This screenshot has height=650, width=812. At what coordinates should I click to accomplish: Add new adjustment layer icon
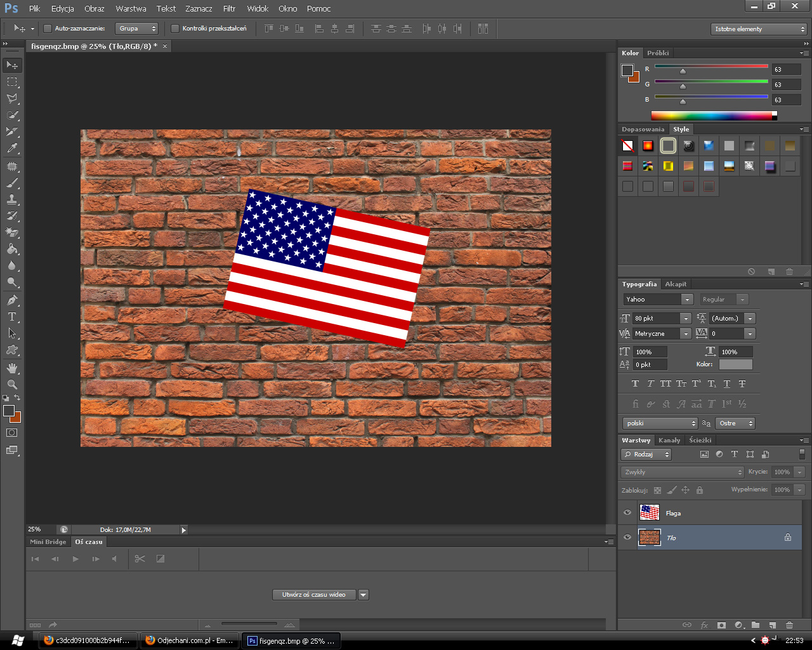click(738, 625)
